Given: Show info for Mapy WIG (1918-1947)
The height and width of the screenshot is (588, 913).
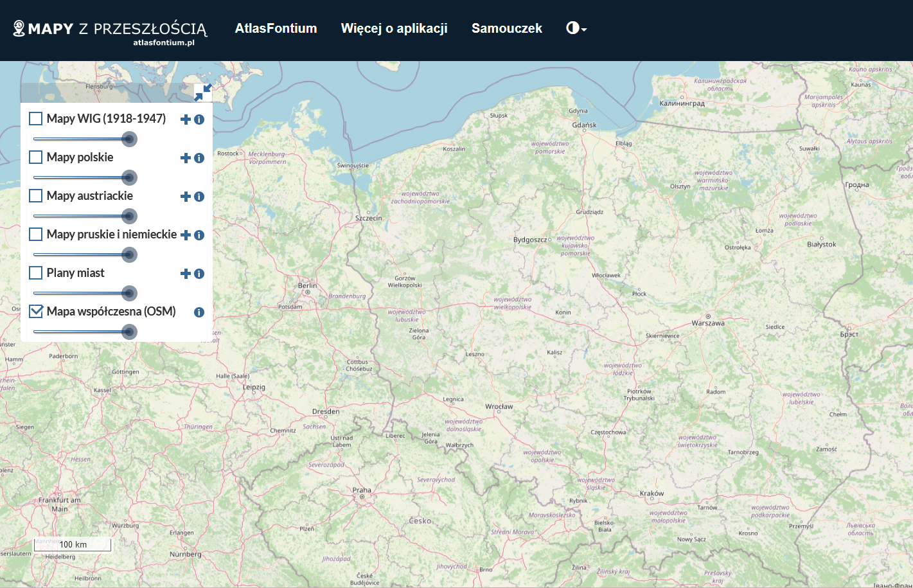Looking at the screenshot, I should [x=199, y=120].
